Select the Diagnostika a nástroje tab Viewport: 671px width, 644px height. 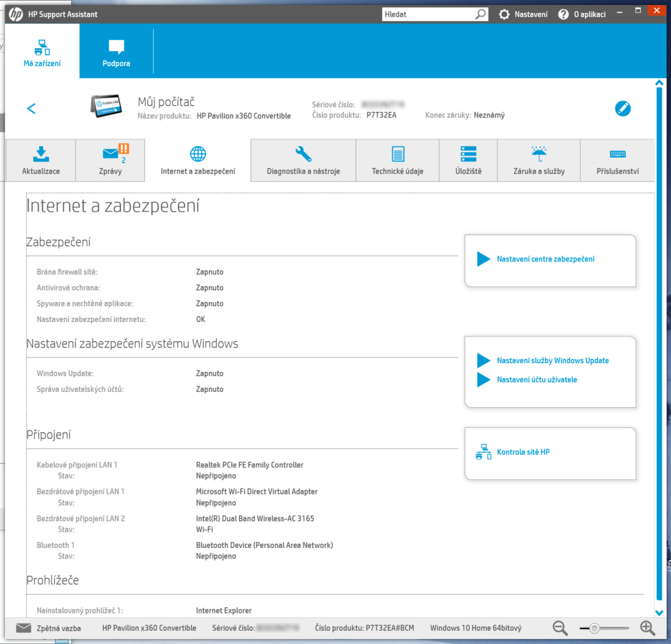tap(303, 160)
